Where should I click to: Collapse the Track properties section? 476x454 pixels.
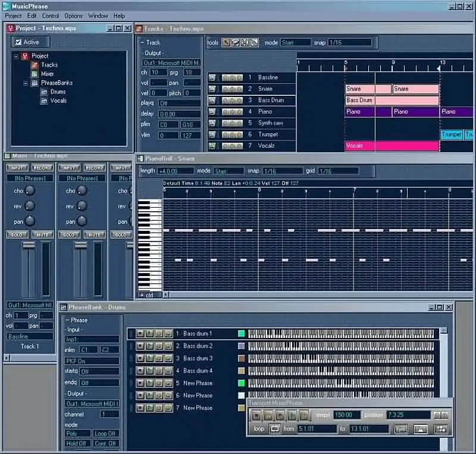pyautogui.click(x=142, y=42)
